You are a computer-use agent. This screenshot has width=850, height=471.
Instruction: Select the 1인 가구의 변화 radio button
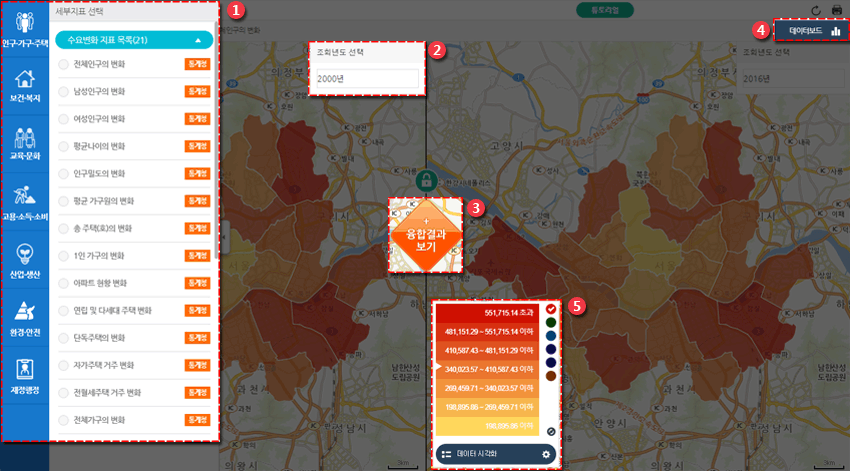click(63, 256)
